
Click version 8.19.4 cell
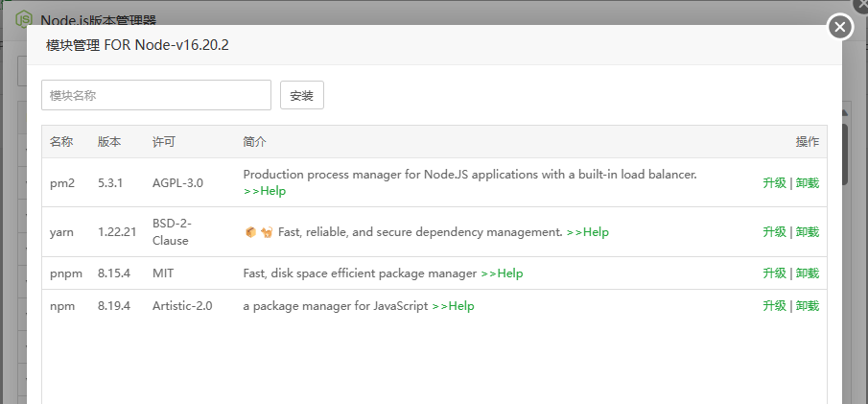click(x=114, y=306)
